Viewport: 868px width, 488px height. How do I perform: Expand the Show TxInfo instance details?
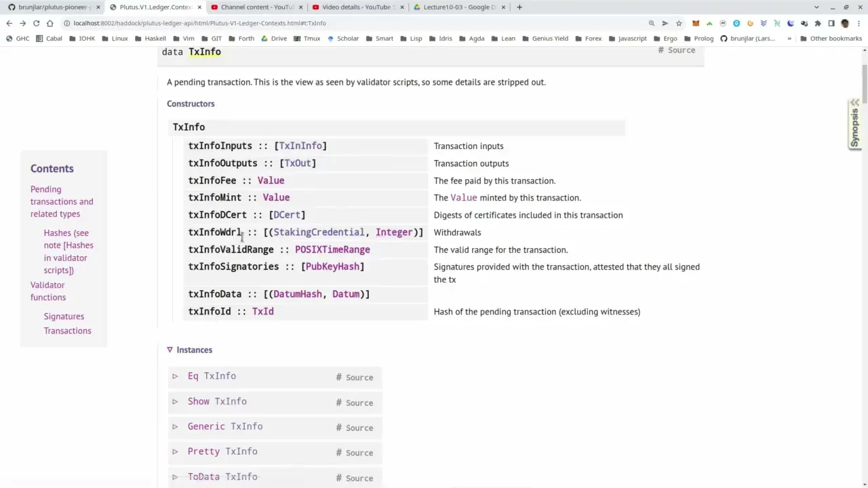175,401
